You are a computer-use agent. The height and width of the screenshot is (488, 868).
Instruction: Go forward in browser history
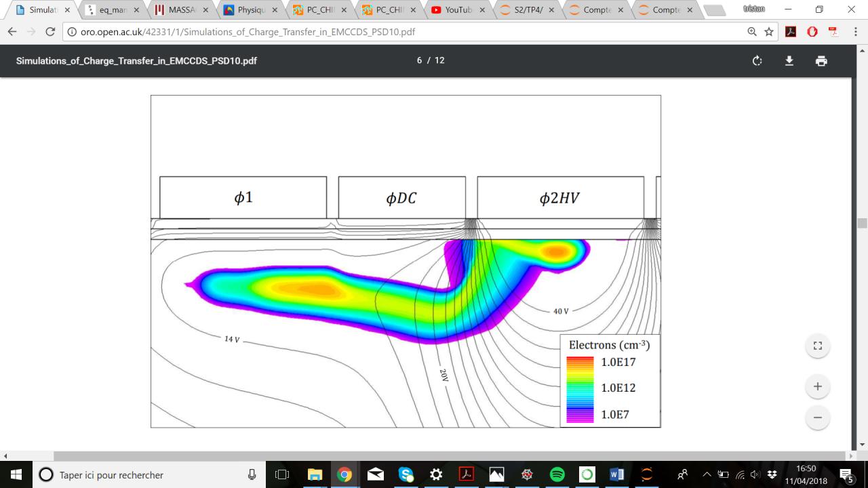pyautogui.click(x=31, y=32)
